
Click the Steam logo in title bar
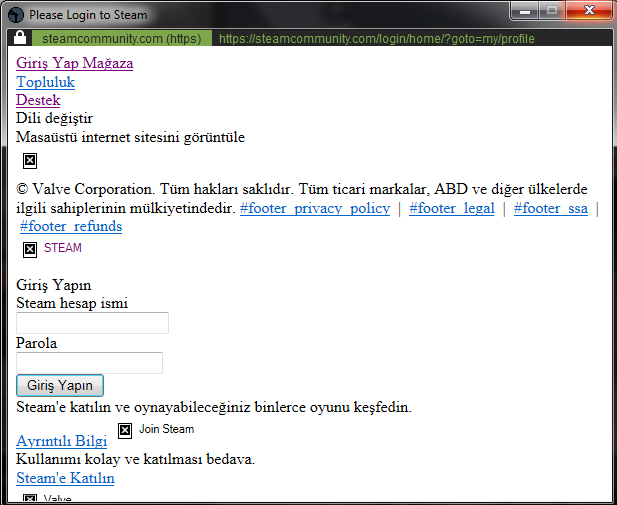16,15
